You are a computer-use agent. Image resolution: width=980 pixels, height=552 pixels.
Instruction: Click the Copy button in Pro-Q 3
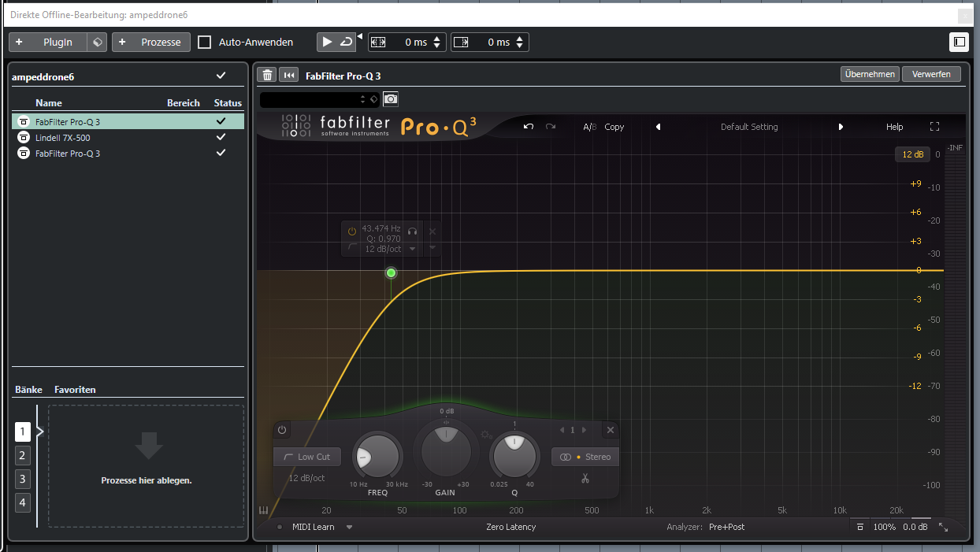(614, 127)
